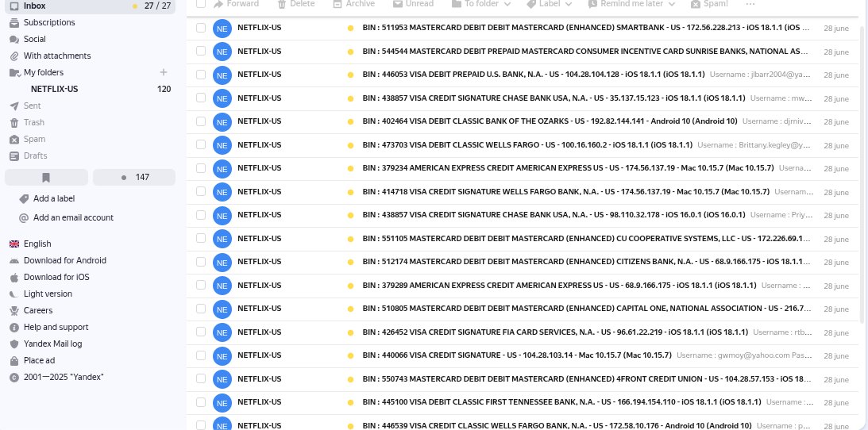Click 28 june date on SMARTBANK row
The width and height of the screenshot is (868, 430).
[836, 29]
